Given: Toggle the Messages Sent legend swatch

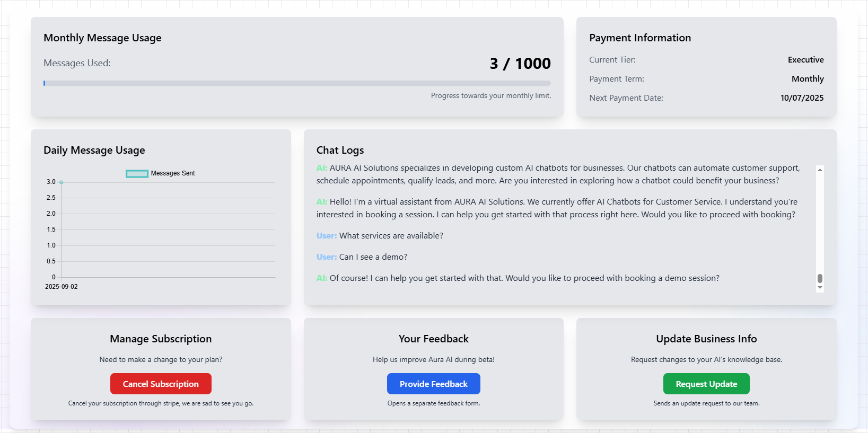Looking at the screenshot, I should 137,173.
